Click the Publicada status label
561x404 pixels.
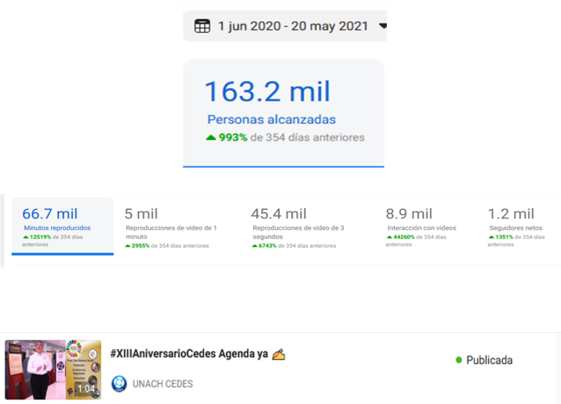[x=489, y=360]
